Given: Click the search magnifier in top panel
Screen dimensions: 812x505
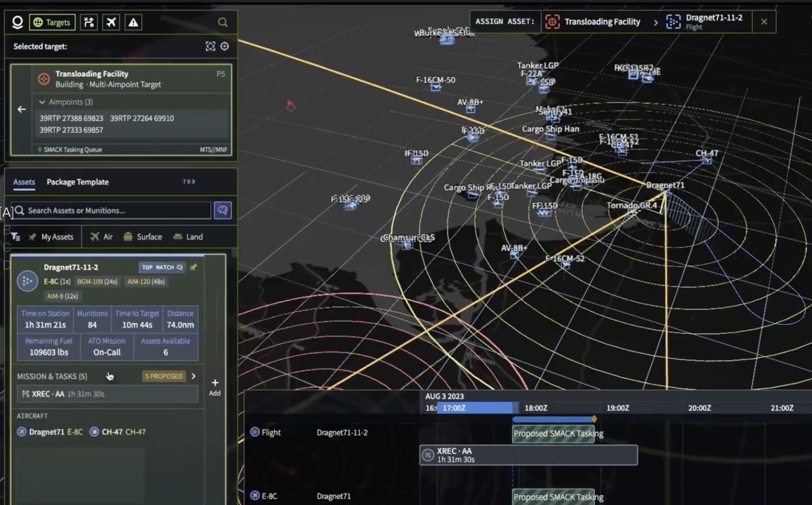Looking at the screenshot, I should point(223,22).
